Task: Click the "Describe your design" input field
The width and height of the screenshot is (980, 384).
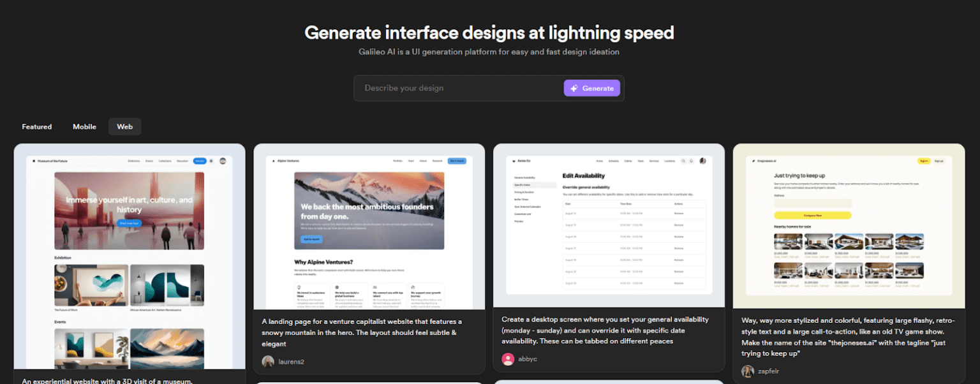Action: coord(447,88)
